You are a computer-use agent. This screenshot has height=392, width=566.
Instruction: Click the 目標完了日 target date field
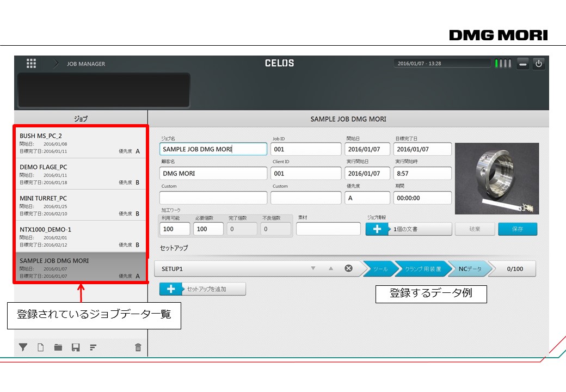pyautogui.click(x=422, y=149)
